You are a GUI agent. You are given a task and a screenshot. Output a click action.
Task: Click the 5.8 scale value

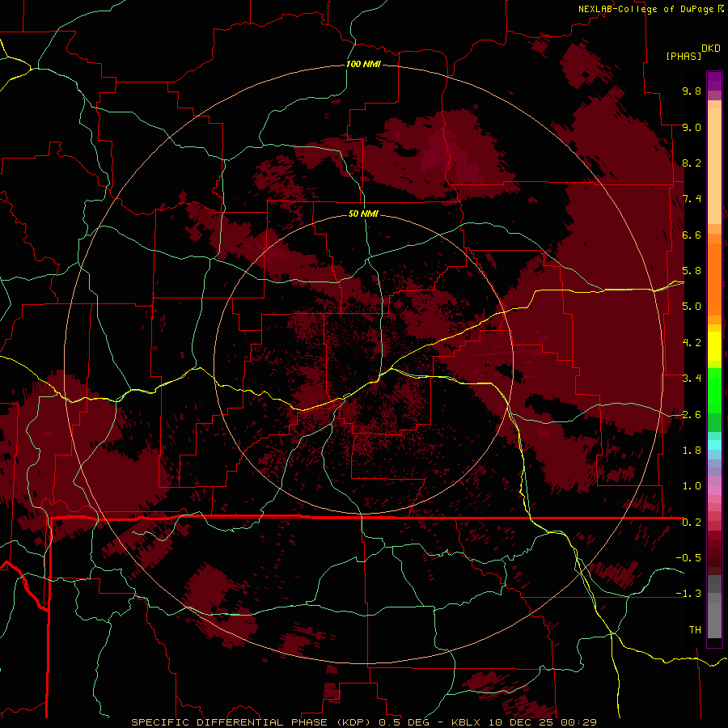pos(692,271)
